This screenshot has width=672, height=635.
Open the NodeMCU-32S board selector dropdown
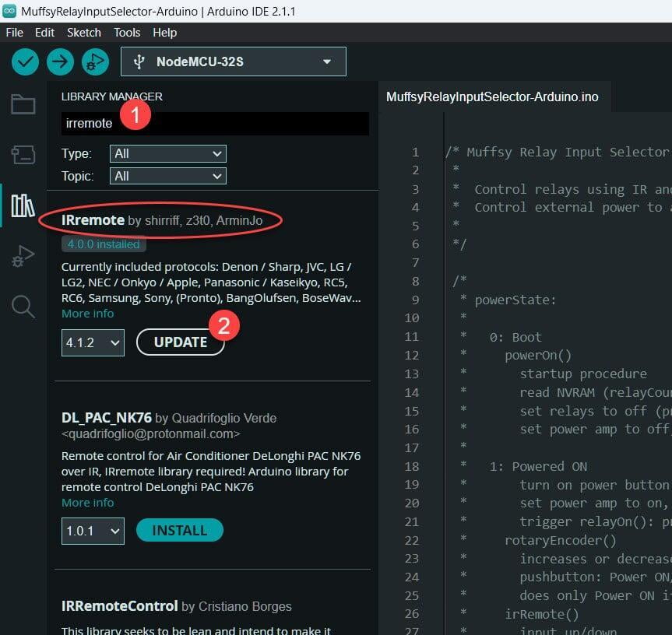234,61
